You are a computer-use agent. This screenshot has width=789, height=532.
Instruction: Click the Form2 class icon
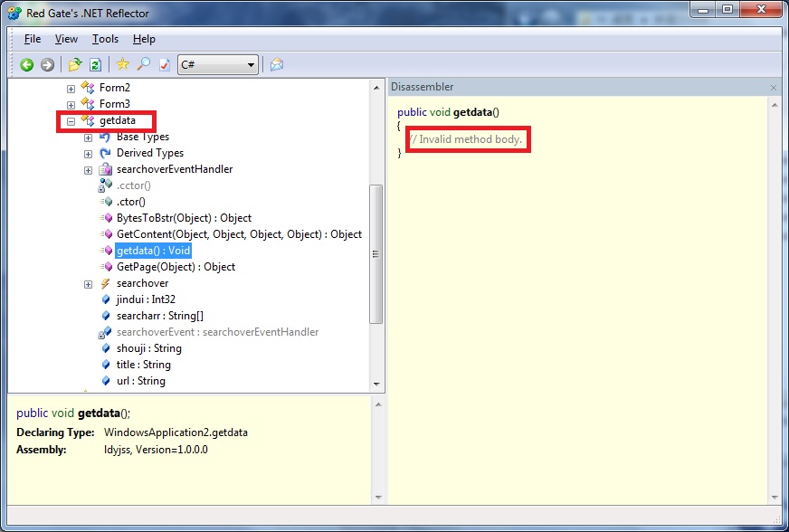pyautogui.click(x=88, y=88)
